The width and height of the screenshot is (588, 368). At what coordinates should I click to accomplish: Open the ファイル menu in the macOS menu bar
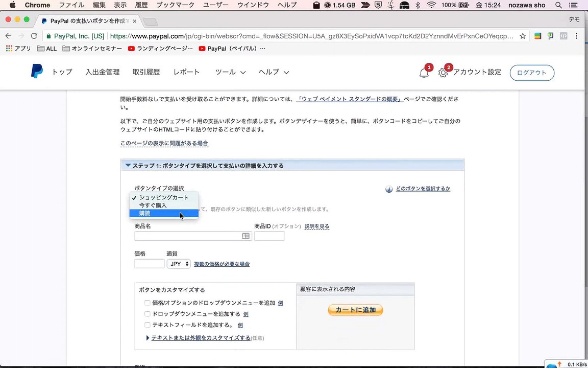[71, 5]
